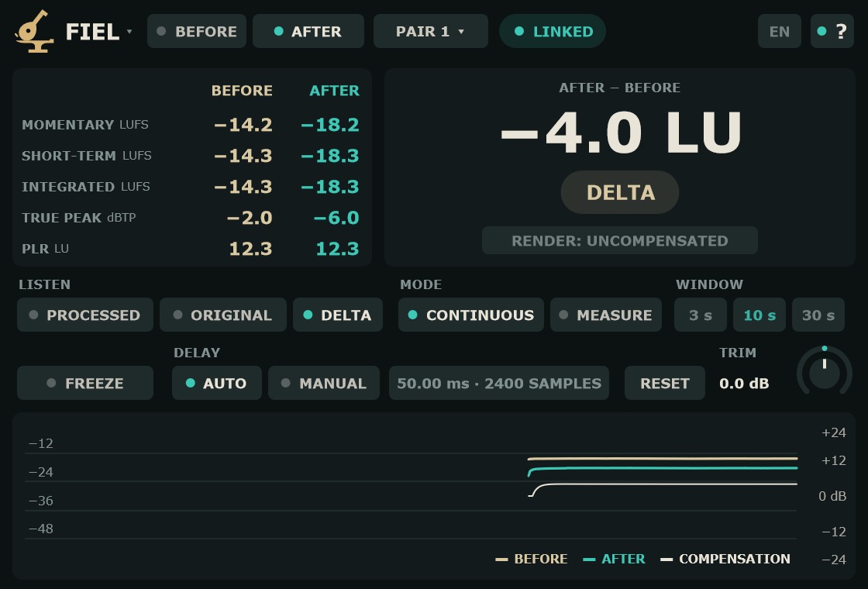Select the AFTER source toggle
868x589 pixels.
click(x=308, y=31)
